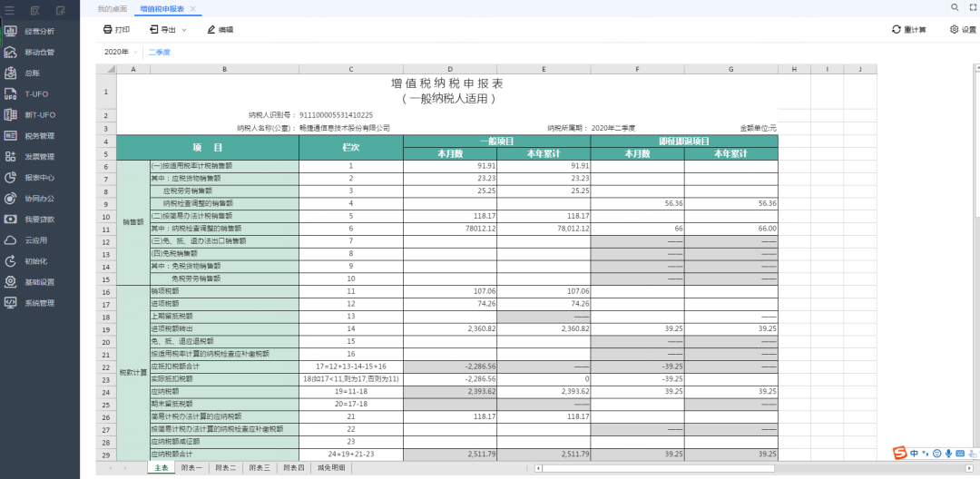Click the horizontal scrollbar thumb
Viewport: 980px width, 479px height.
(658, 468)
